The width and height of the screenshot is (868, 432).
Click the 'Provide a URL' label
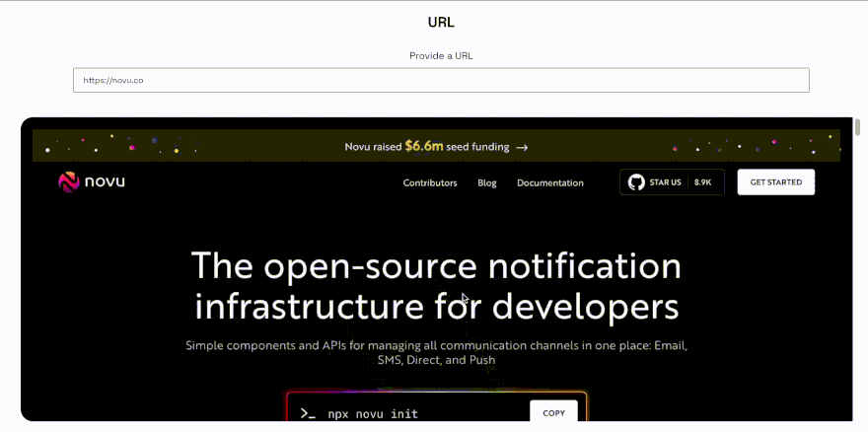441,56
